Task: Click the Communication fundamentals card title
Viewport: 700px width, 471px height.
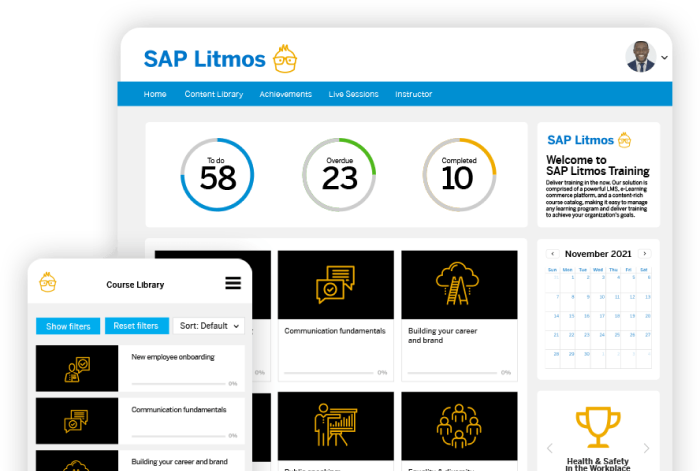Action: point(335,331)
